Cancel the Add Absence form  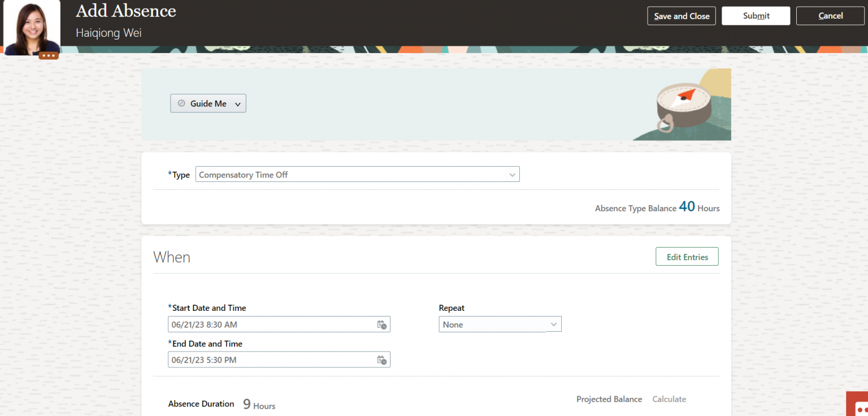(x=830, y=16)
